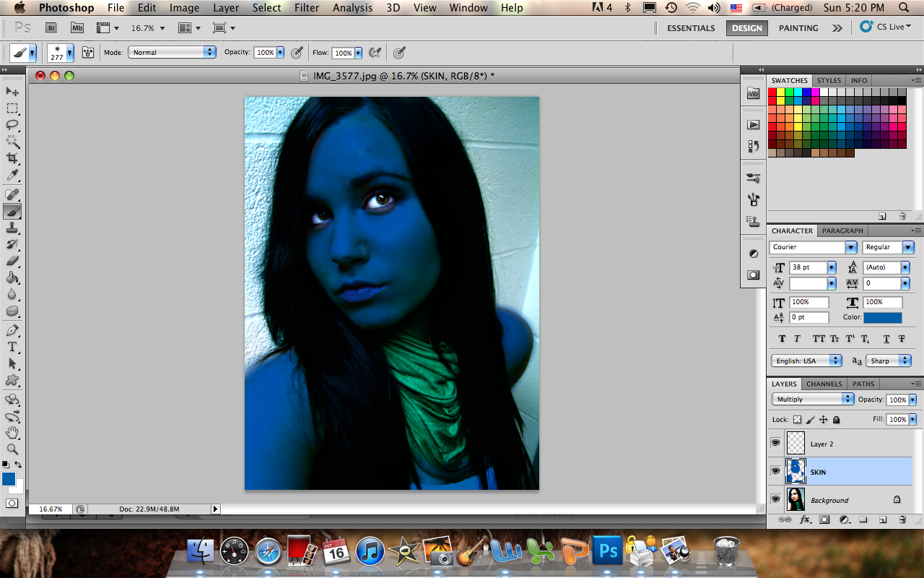This screenshot has height=578, width=924.
Task: Click the Design workspace button
Action: [x=746, y=27]
